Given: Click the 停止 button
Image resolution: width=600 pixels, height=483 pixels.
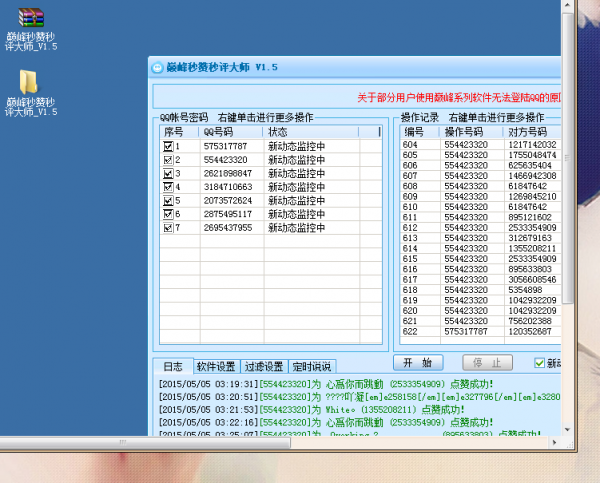Looking at the screenshot, I should (x=487, y=362).
